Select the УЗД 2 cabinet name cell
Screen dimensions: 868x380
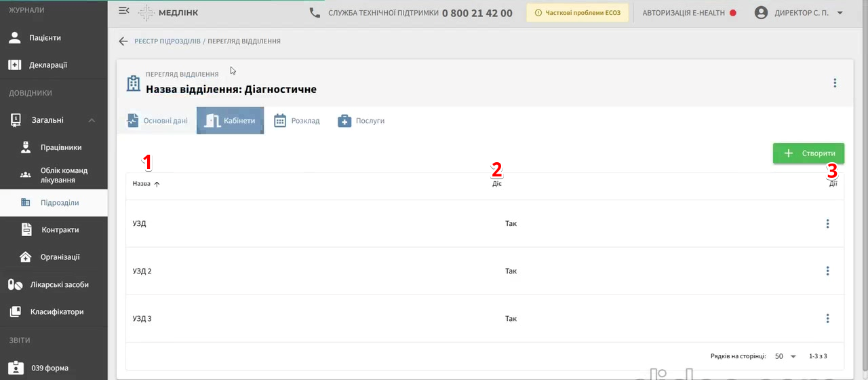pos(142,271)
